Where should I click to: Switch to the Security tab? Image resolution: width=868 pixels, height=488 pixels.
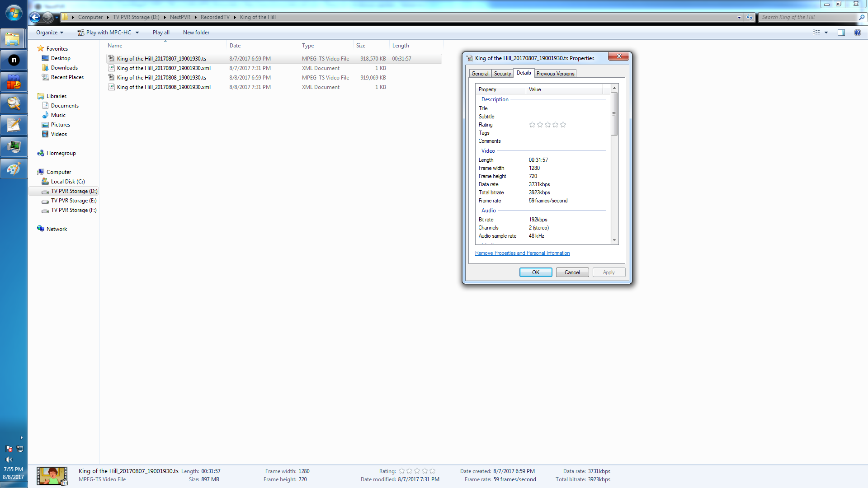(502, 74)
